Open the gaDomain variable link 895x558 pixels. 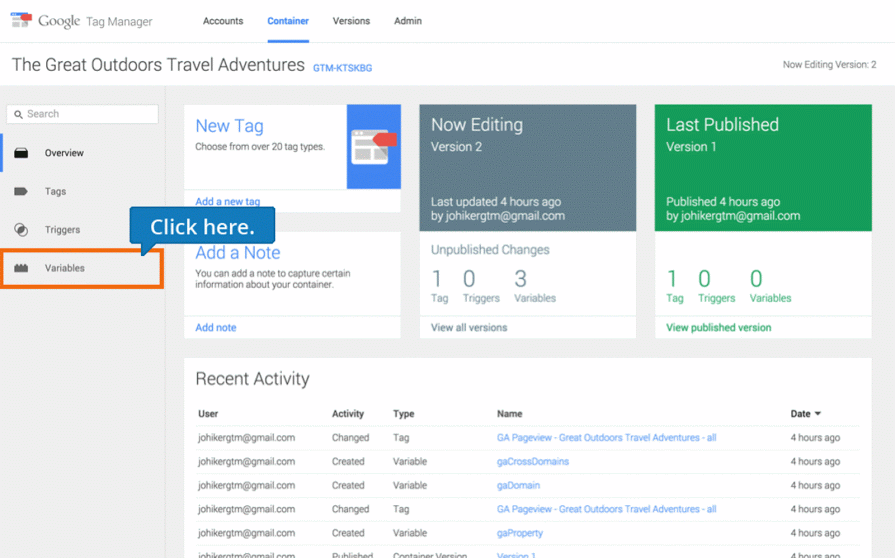[518, 486]
